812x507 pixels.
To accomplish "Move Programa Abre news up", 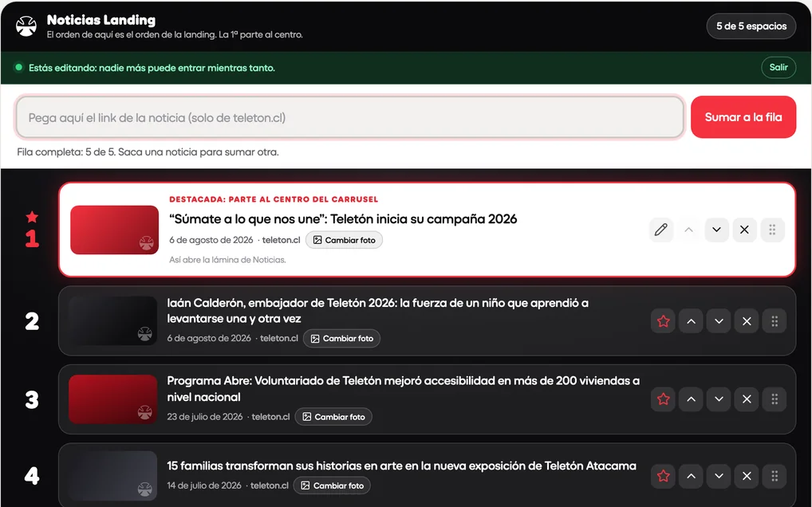I will click(691, 399).
